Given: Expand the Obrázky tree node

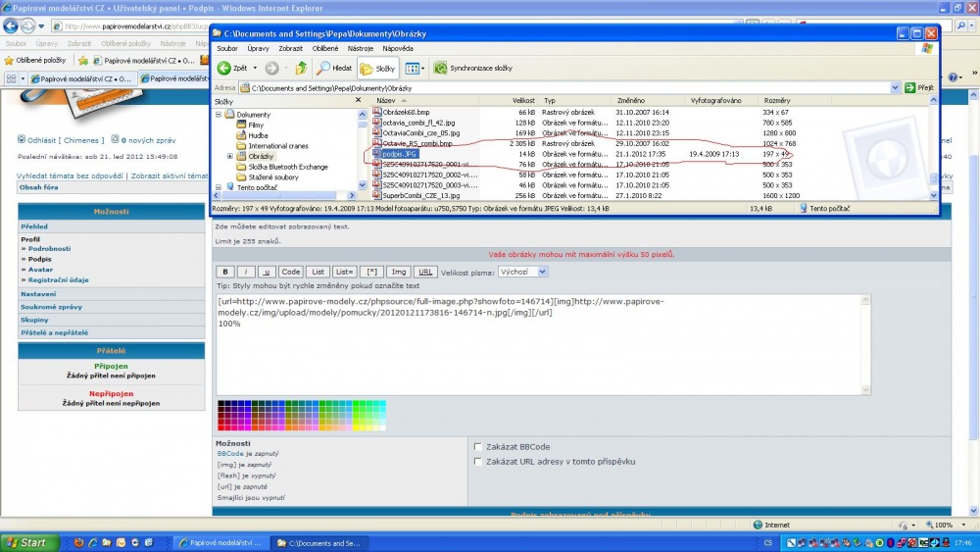Looking at the screenshot, I should coord(230,156).
